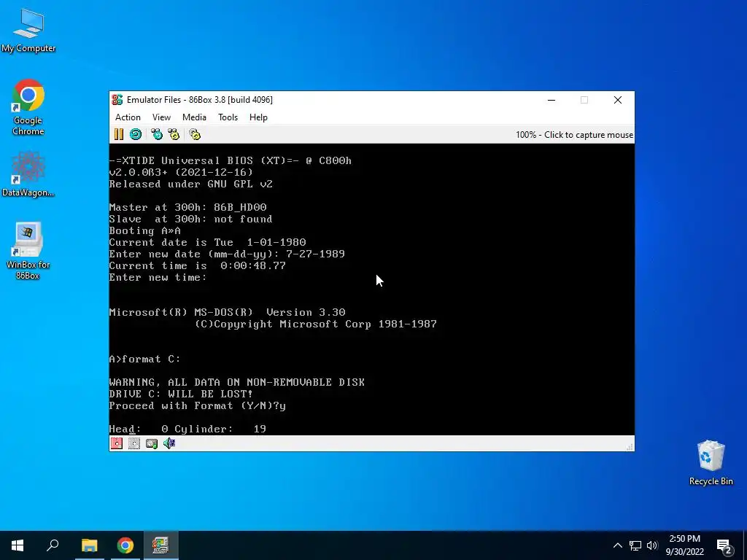Screen dimensions: 747x560
Task: Open the Action menu
Action: 128,117
